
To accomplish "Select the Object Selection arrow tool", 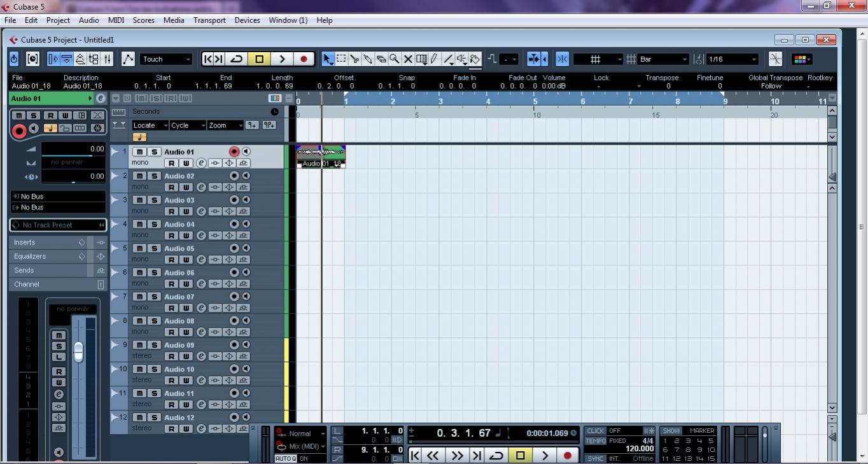I will click(x=328, y=59).
